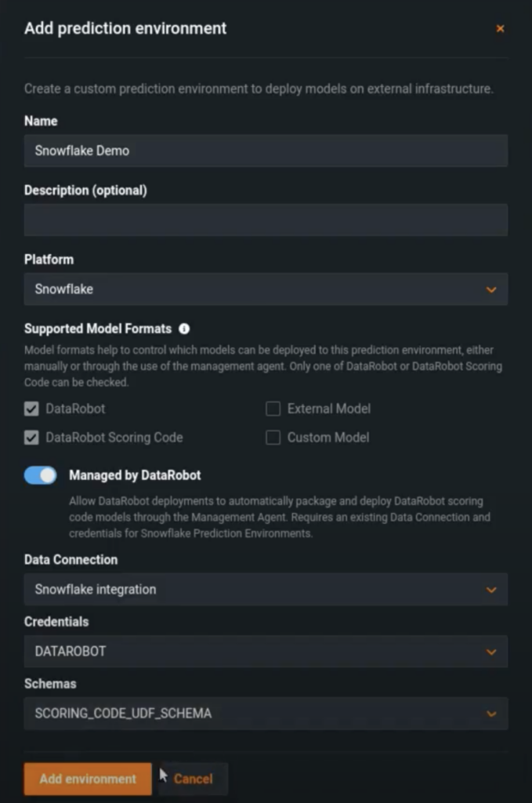The height and width of the screenshot is (803, 532).
Task: Click the Credentials dropdown chevron
Action: pos(491,652)
